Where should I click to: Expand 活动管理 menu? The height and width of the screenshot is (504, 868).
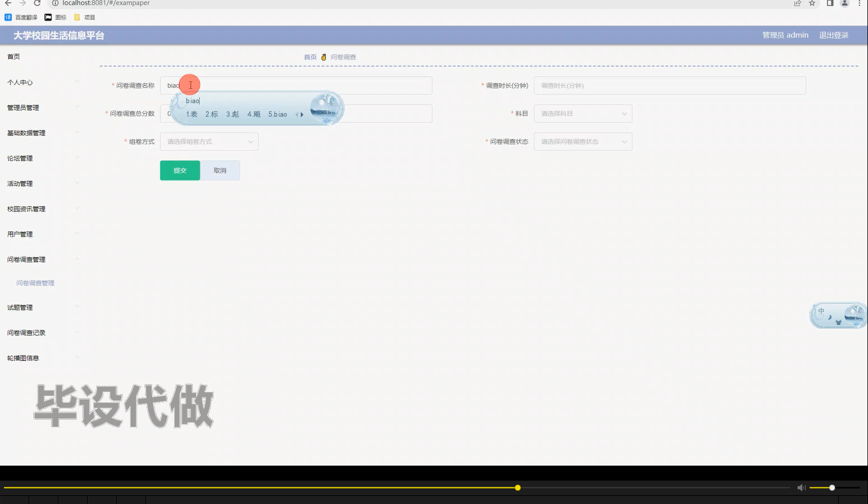point(43,183)
